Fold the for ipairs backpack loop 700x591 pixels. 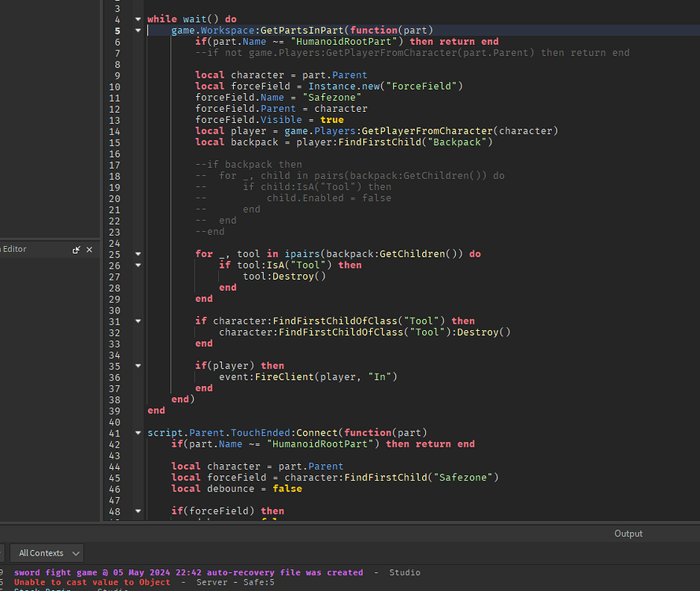(139, 254)
